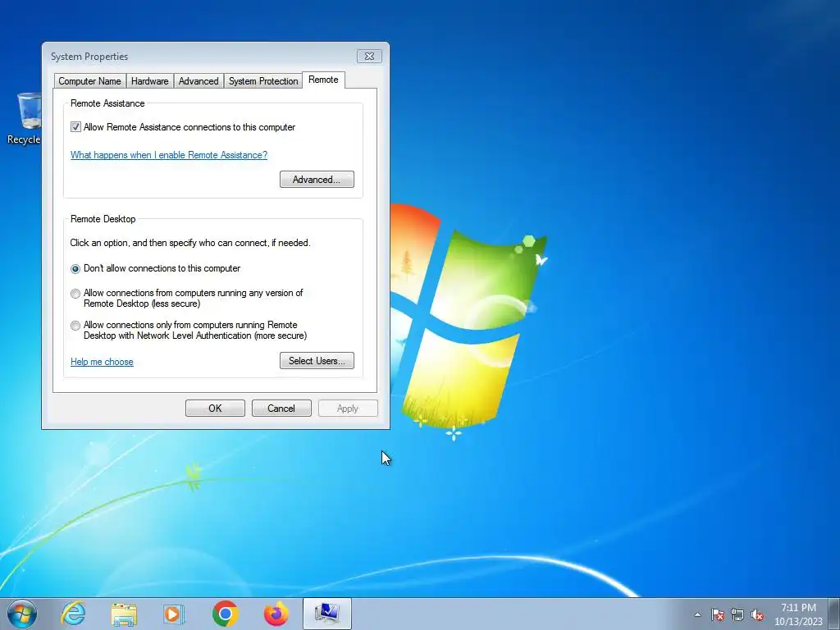This screenshot has width=840, height=630.
Task: Launch Internet Explorer from taskbar
Action: click(73, 614)
